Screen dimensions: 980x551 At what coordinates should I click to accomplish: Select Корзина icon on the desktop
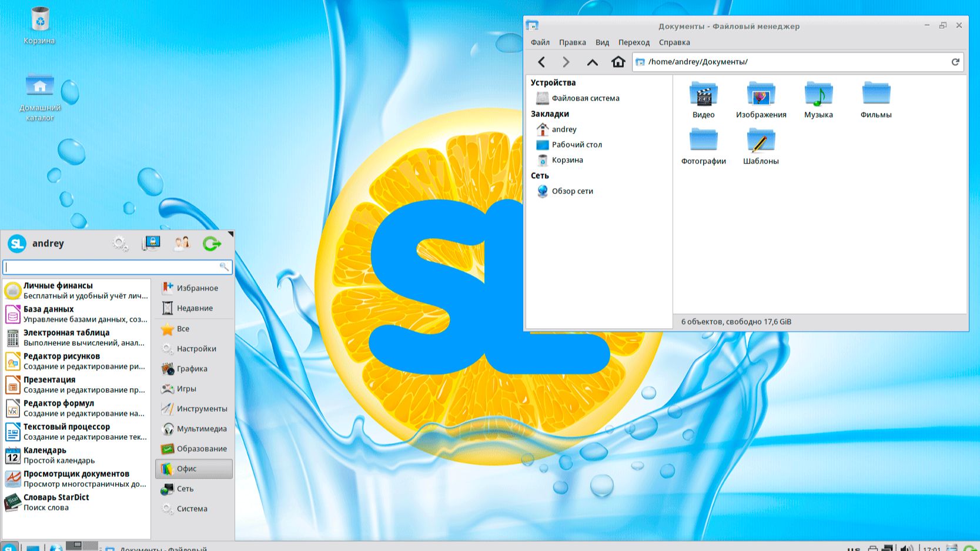[39, 26]
